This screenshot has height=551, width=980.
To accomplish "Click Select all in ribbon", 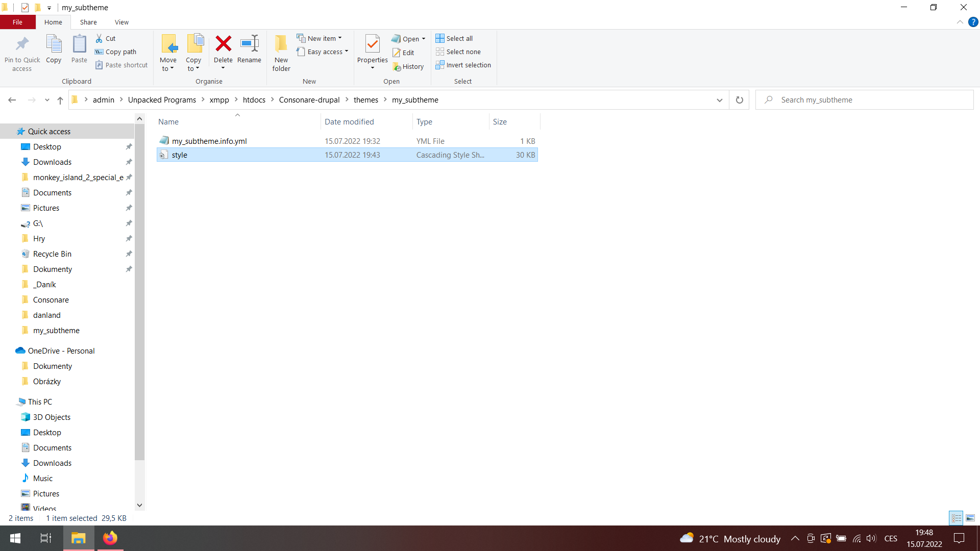I will click(454, 38).
